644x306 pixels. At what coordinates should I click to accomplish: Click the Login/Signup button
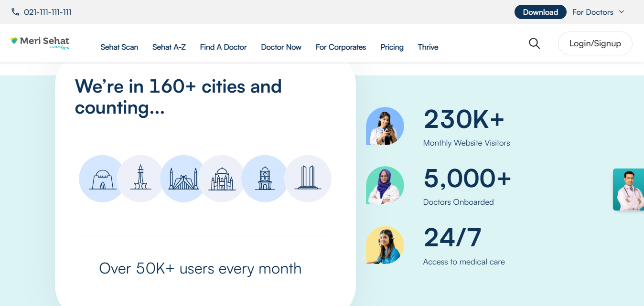[595, 43]
